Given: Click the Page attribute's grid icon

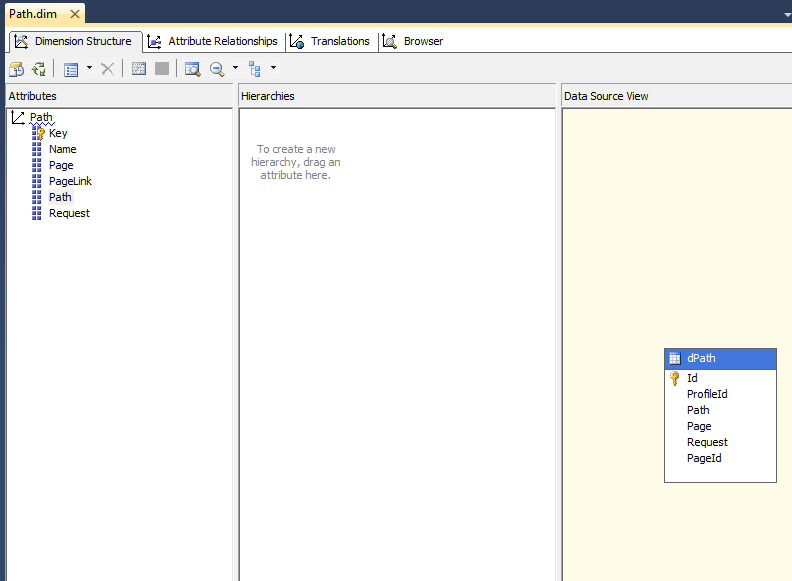Looking at the screenshot, I should point(36,165).
